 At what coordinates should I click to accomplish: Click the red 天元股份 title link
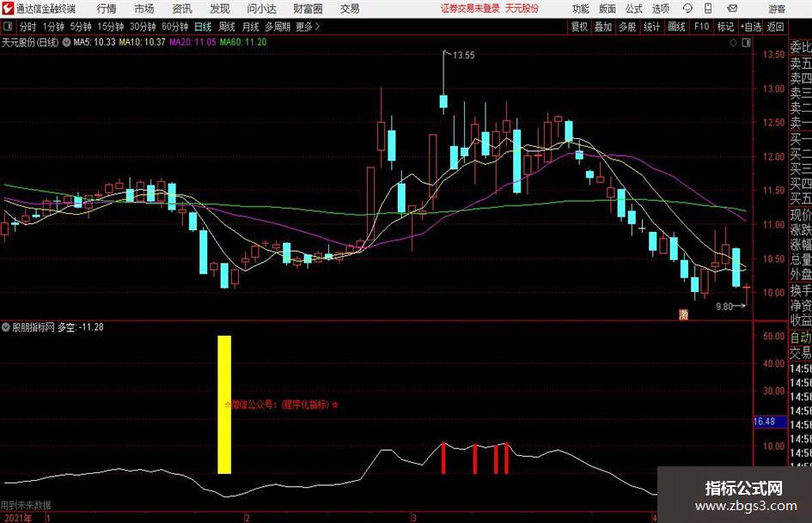[x=522, y=9]
